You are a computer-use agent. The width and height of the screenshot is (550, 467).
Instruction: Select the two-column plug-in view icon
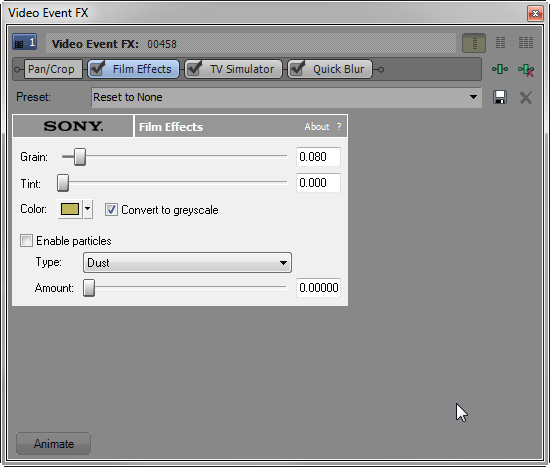(501, 43)
